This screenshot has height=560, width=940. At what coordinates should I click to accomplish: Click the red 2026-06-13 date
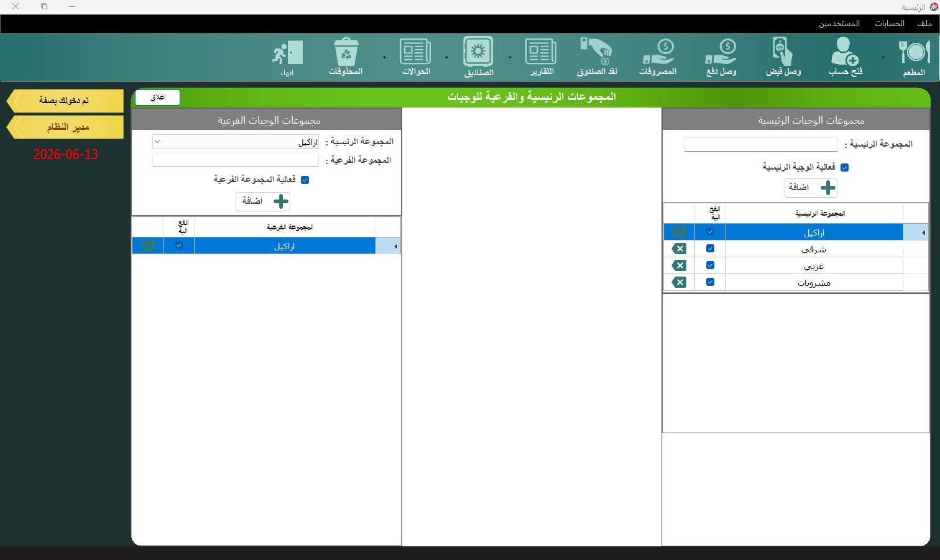pyautogui.click(x=65, y=154)
